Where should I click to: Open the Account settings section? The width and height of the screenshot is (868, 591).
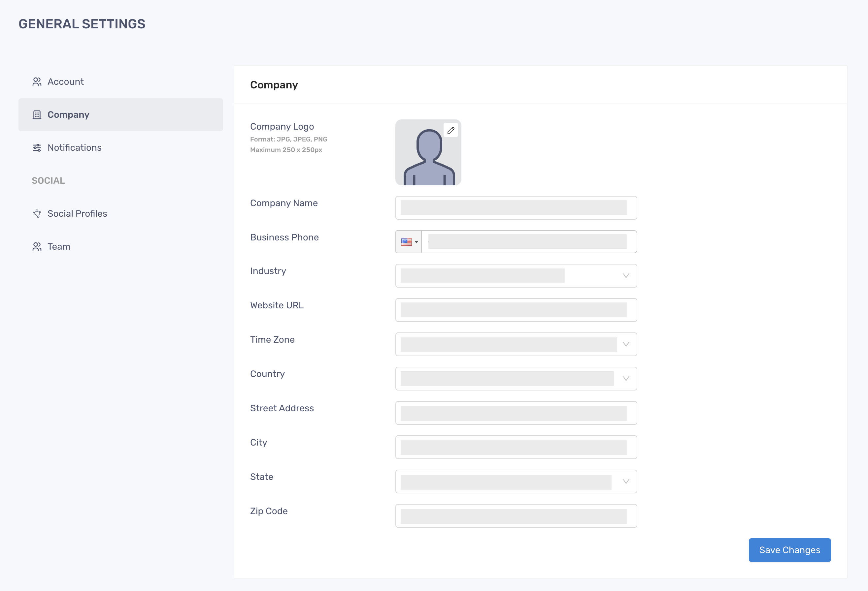pyautogui.click(x=121, y=82)
